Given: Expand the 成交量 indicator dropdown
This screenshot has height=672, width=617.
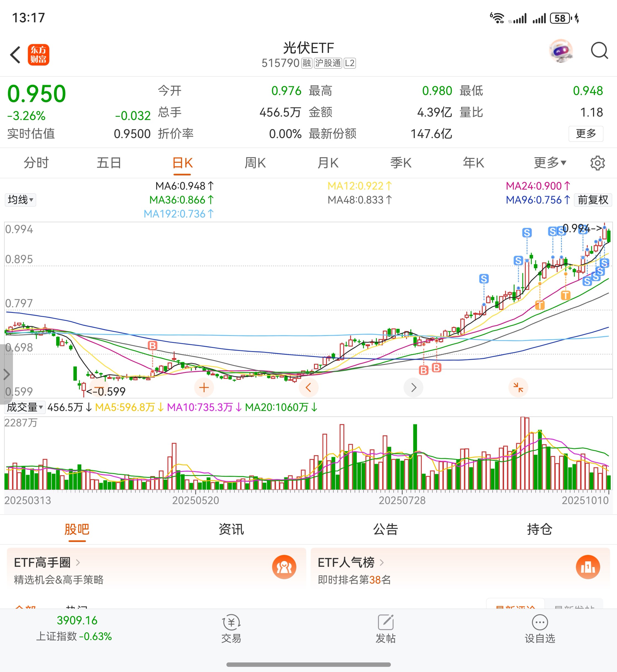Looking at the screenshot, I should tap(25, 407).
